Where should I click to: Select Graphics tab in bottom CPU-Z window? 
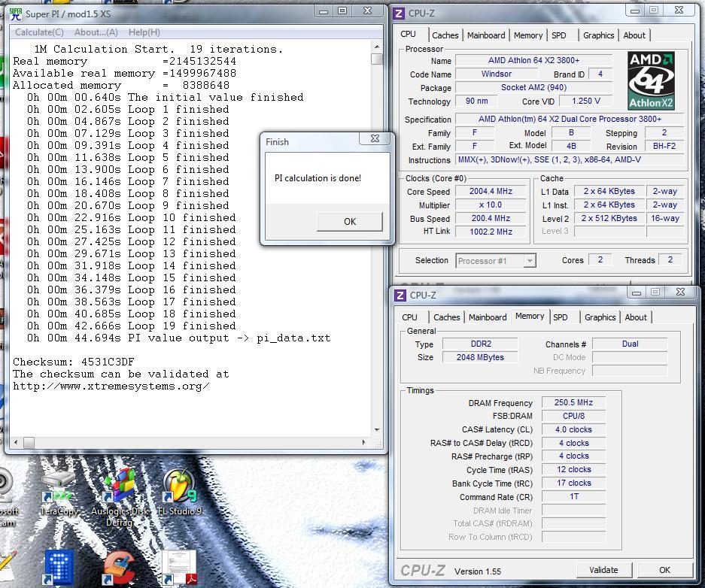[x=600, y=317]
